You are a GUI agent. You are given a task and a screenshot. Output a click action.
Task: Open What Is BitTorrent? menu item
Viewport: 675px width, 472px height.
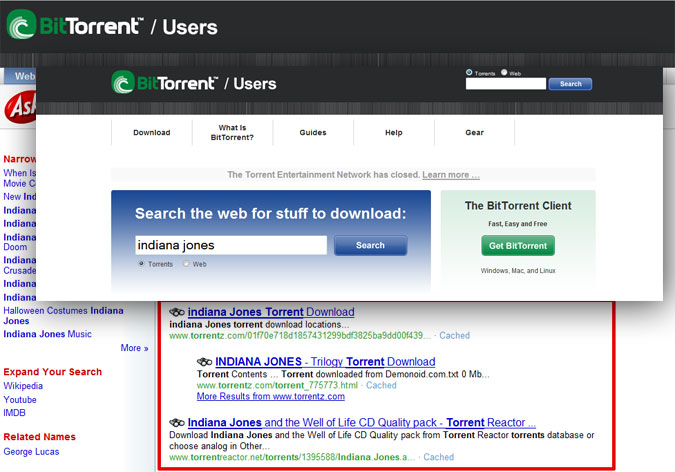232,133
